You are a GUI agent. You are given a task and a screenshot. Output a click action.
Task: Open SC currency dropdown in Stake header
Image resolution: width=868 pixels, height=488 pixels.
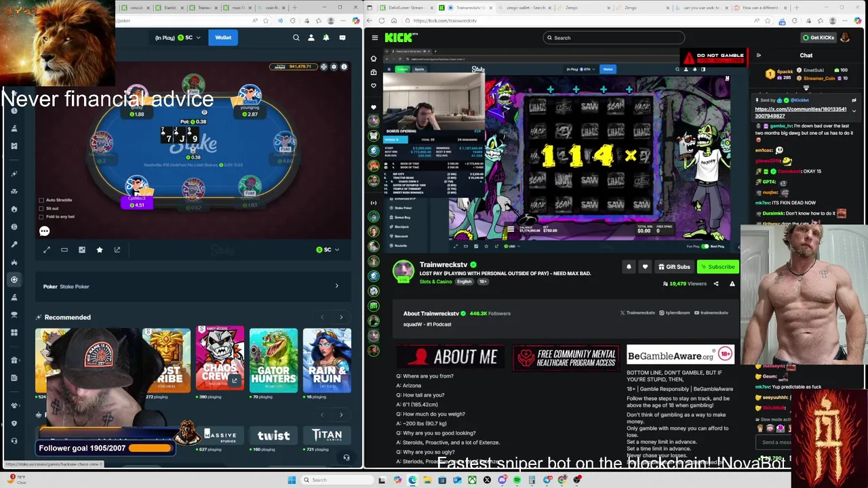pyautogui.click(x=189, y=38)
